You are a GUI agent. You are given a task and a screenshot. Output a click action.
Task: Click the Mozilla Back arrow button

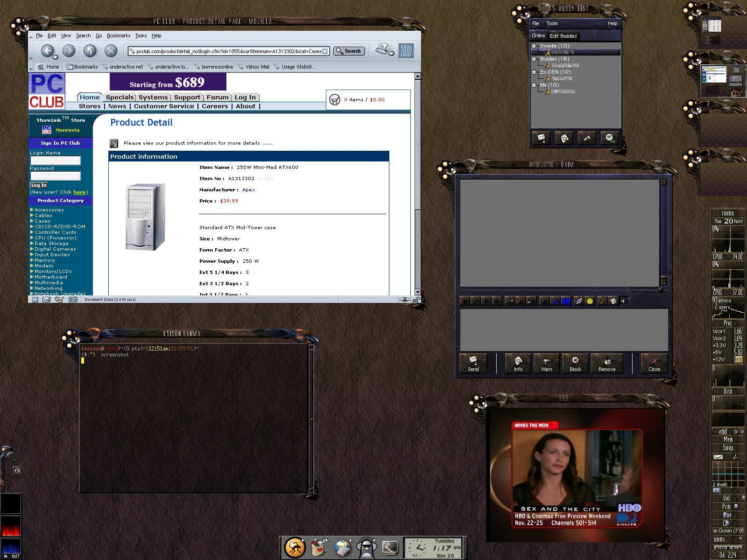pyautogui.click(x=47, y=51)
